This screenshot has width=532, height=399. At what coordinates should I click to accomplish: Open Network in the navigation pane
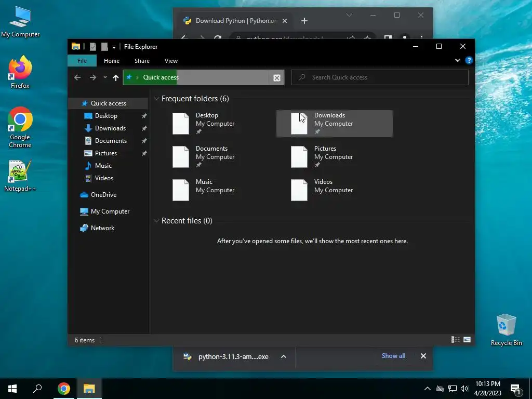pyautogui.click(x=102, y=228)
